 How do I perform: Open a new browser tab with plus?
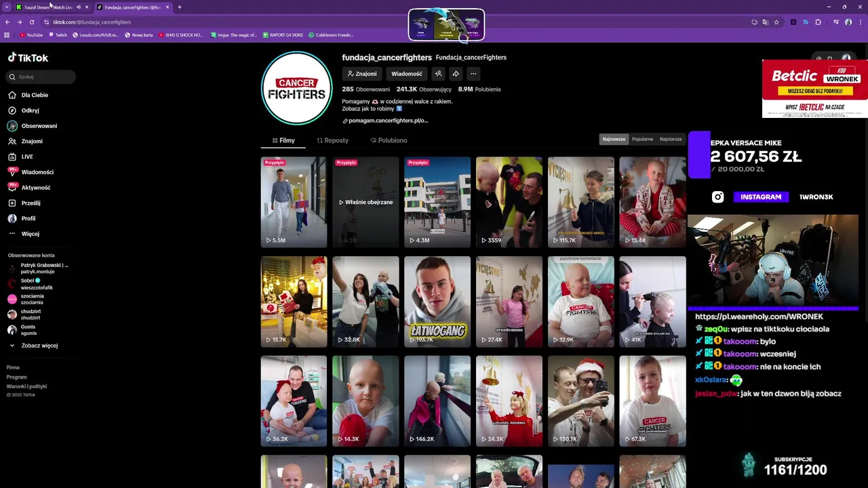[180, 7]
